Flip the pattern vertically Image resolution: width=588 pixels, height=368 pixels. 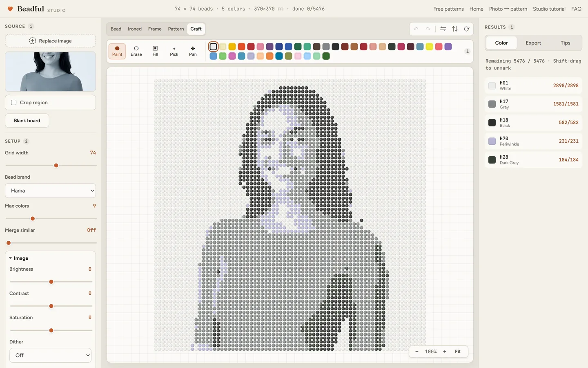click(x=455, y=29)
